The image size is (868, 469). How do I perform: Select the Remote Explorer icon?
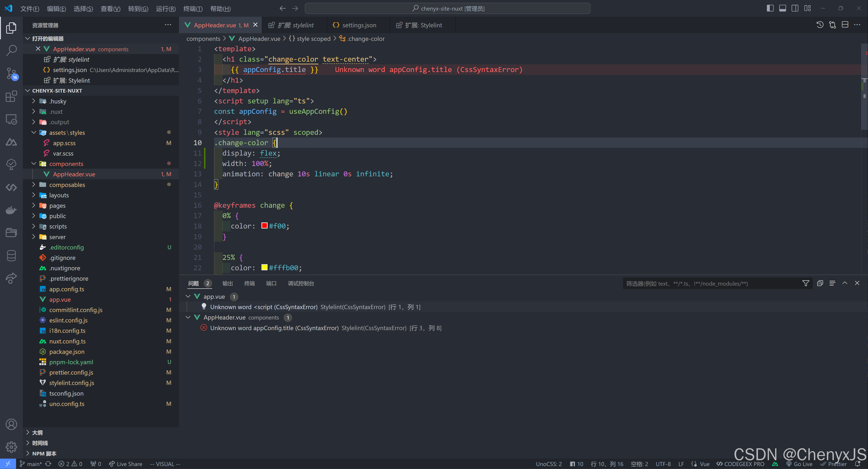[11, 119]
